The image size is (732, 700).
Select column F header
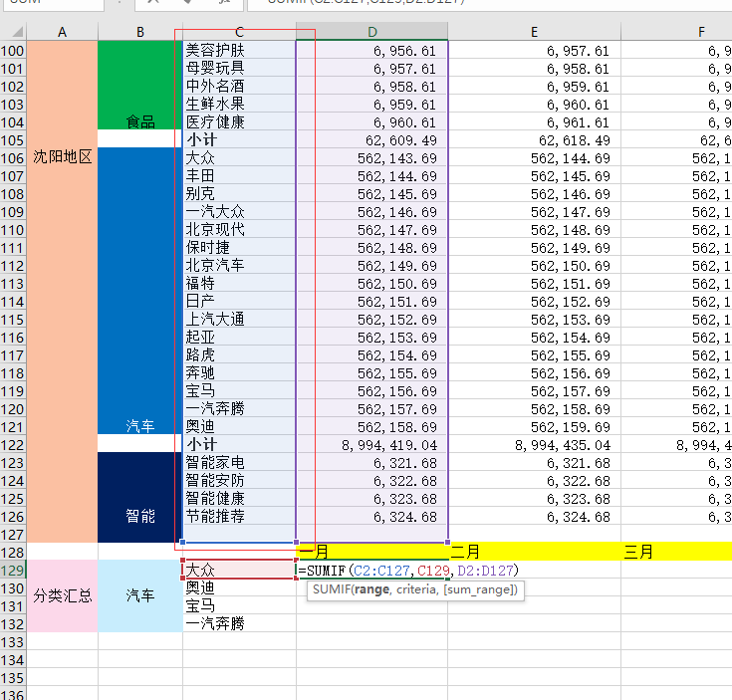tap(677, 32)
